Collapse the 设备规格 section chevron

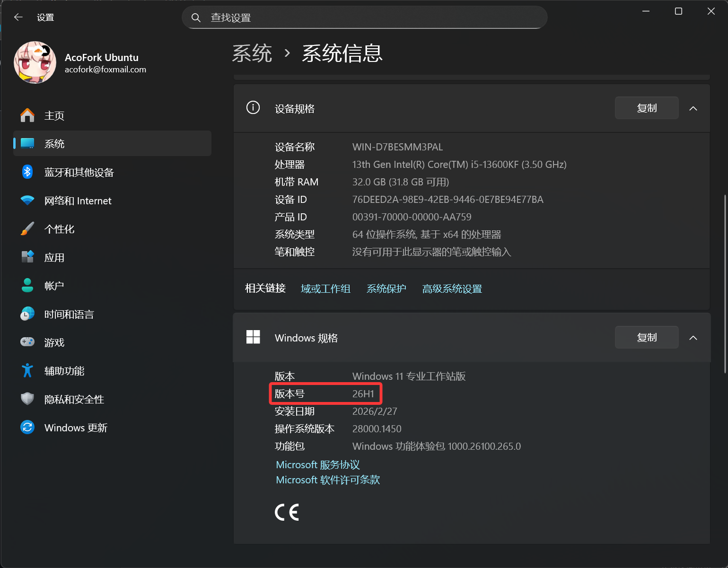[693, 109]
